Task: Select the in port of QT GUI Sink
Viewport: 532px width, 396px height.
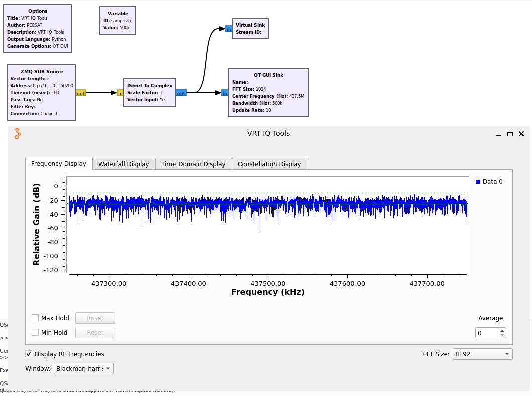Action: click(225, 93)
